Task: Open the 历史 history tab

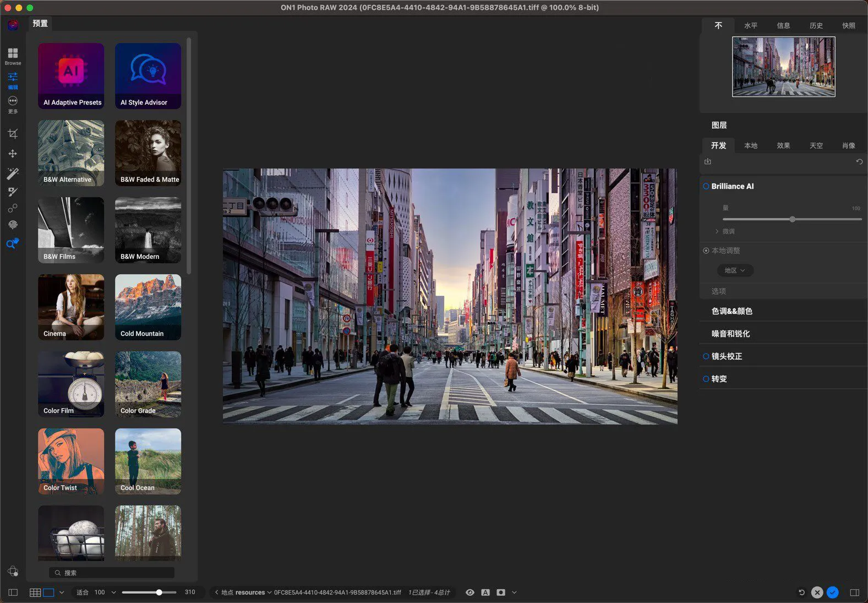Action: tap(816, 26)
